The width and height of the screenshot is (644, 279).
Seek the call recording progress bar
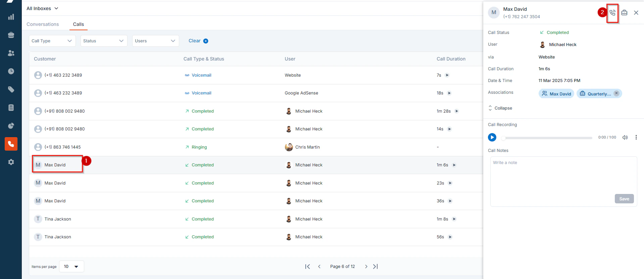547,138
